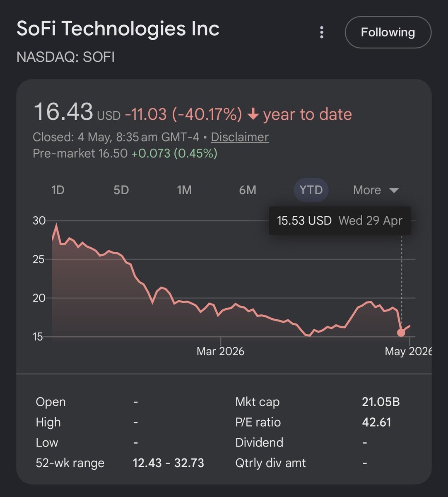Expand the More time ranges dropdown

pyautogui.click(x=376, y=190)
